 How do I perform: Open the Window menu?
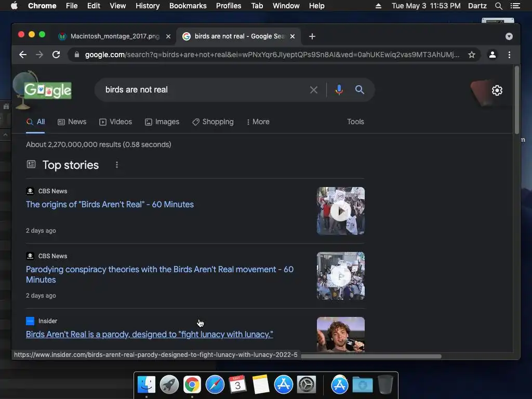coord(286,6)
